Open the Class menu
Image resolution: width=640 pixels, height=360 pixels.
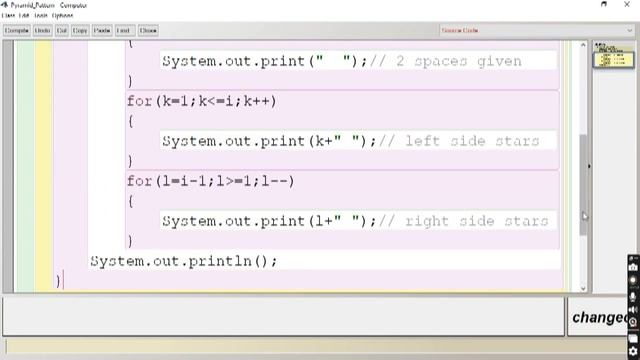click(x=8, y=16)
